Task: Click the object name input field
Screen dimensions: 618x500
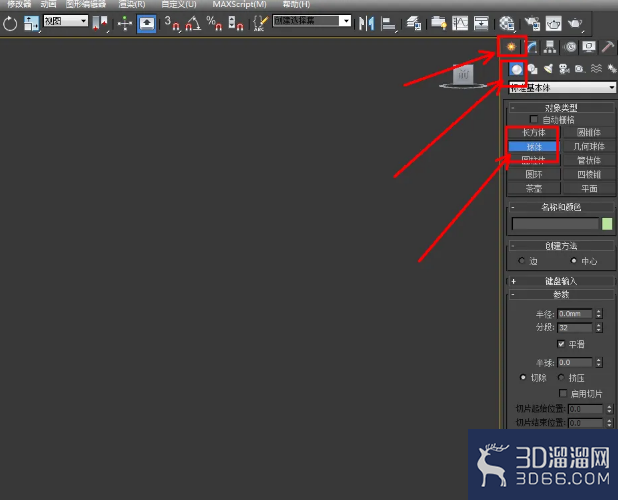Action: point(555,224)
